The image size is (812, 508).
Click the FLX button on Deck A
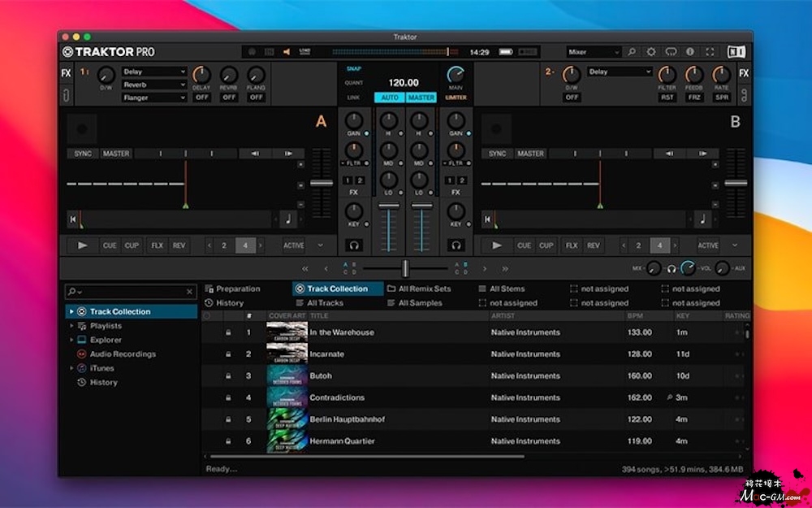(x=157, y=245)
